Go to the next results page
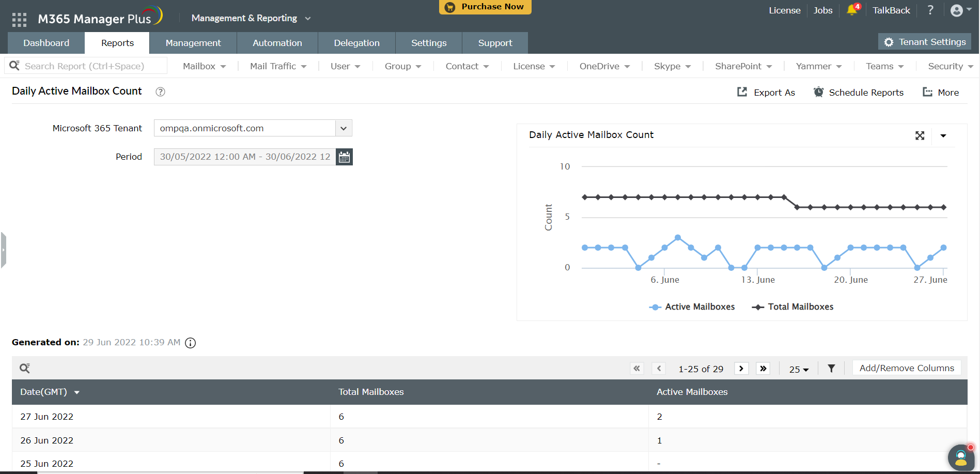The height and width of the screenshot is (474, 980). (x=741, y=369)
